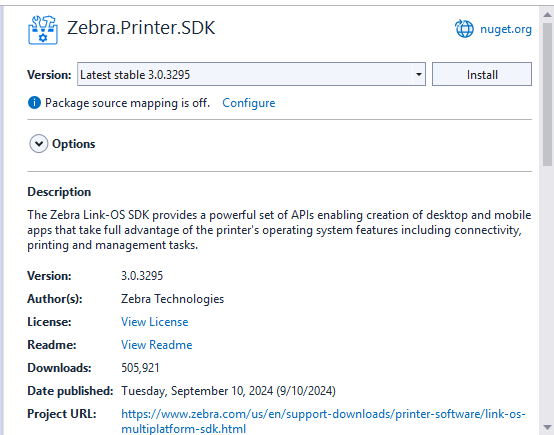This screenshot has width=554, height=435.
Task: Click the Downloads count 505,921
Action: (x=140, y=368)
